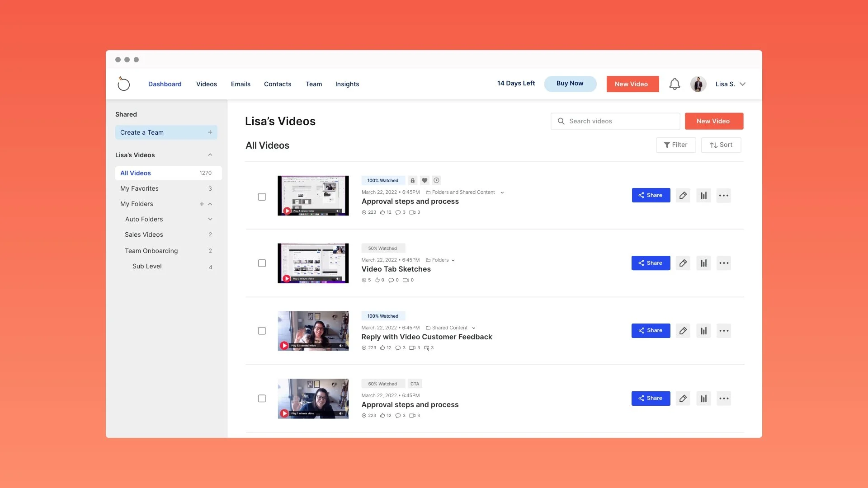Open the Filter options
Screen dimensions: 868x488
676,145
